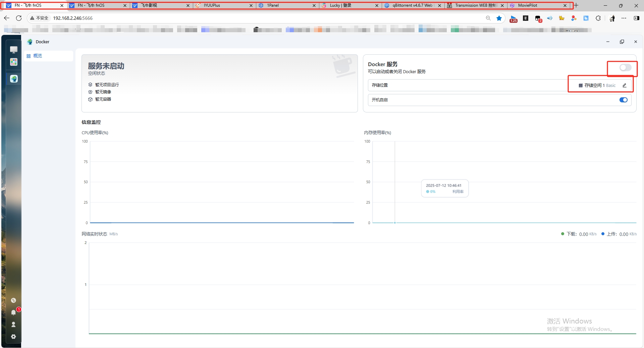Viewport: 644px width, 348px height.
Task: Open a new browser tab
Action: click(x=576, y=5)
